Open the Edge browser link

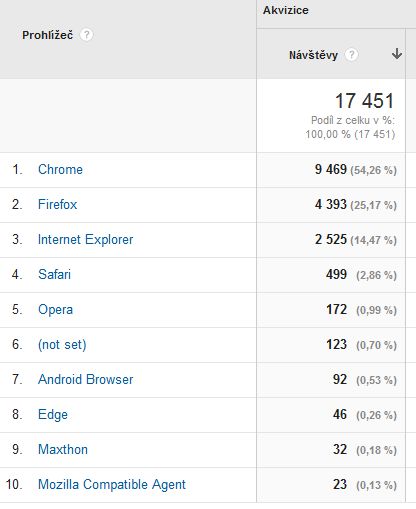pyautogui.click(x=53, y=415)
